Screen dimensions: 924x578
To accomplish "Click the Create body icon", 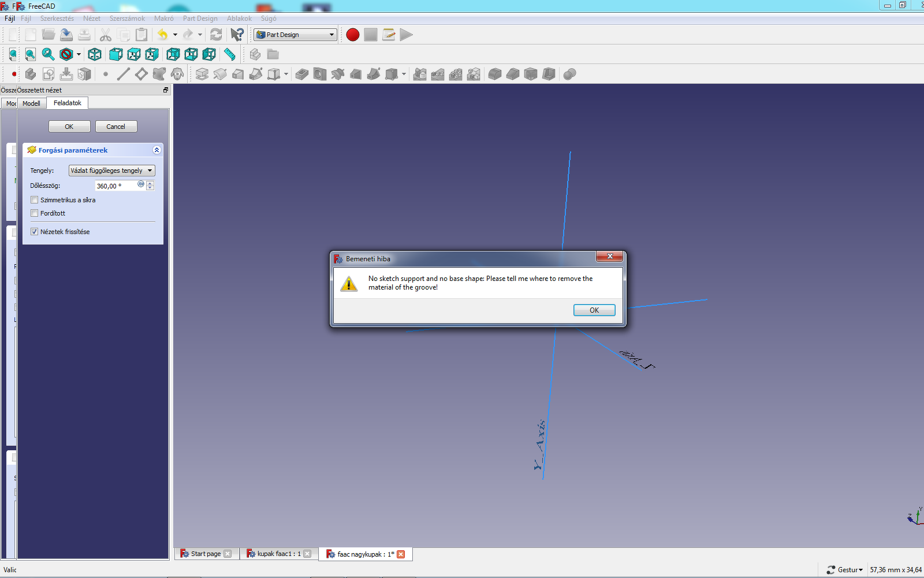I will (x=31, y=74).
